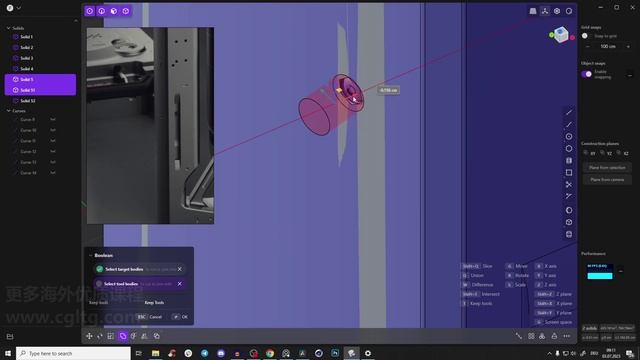Toggle Keep Tools option in Boolean dialog
Screen dimensions: 640x360
point(154,302)
